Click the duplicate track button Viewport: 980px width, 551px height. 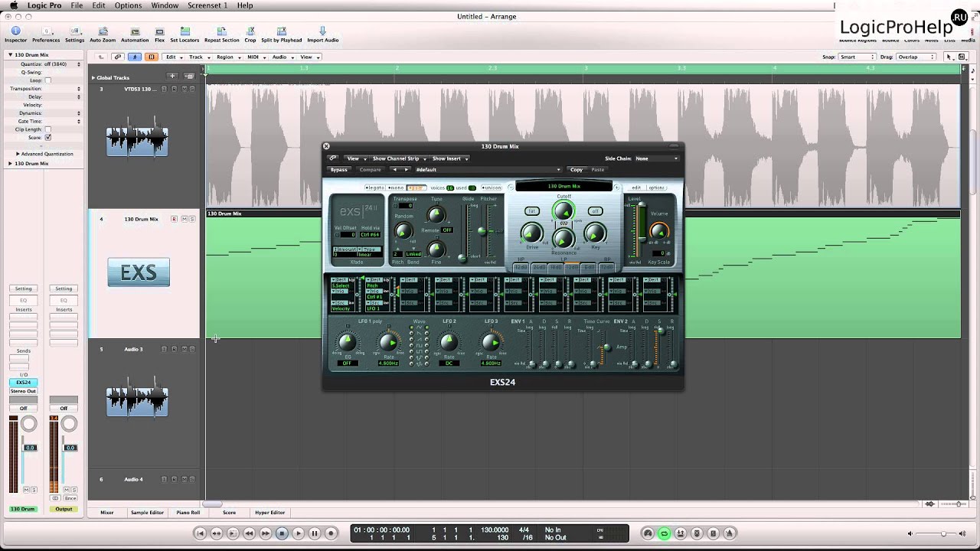coord(189,77)
